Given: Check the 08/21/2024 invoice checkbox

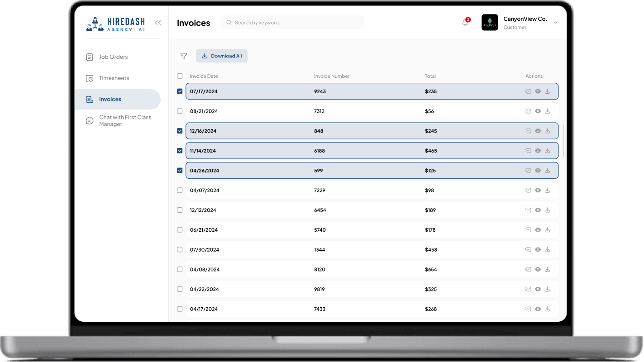Looking at the screenshot, I should tap(180, 111).
